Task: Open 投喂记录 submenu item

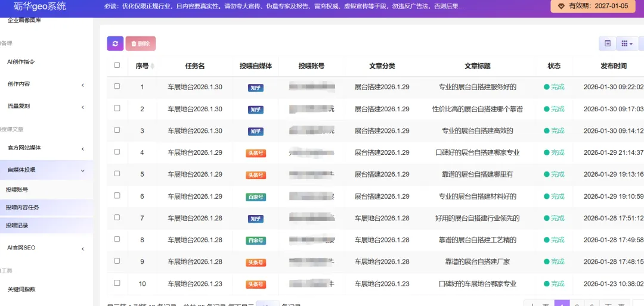Action: pyautogui.click(x=17, y=225)
